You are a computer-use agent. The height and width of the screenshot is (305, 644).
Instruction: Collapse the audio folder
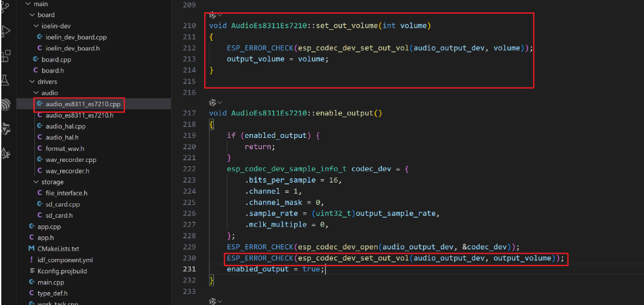36,93
